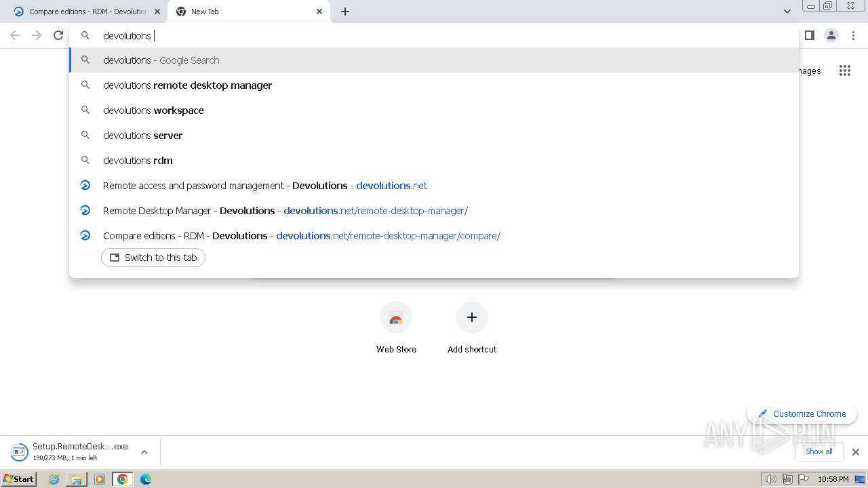Open the profile avatar icon

pos(831,35)
